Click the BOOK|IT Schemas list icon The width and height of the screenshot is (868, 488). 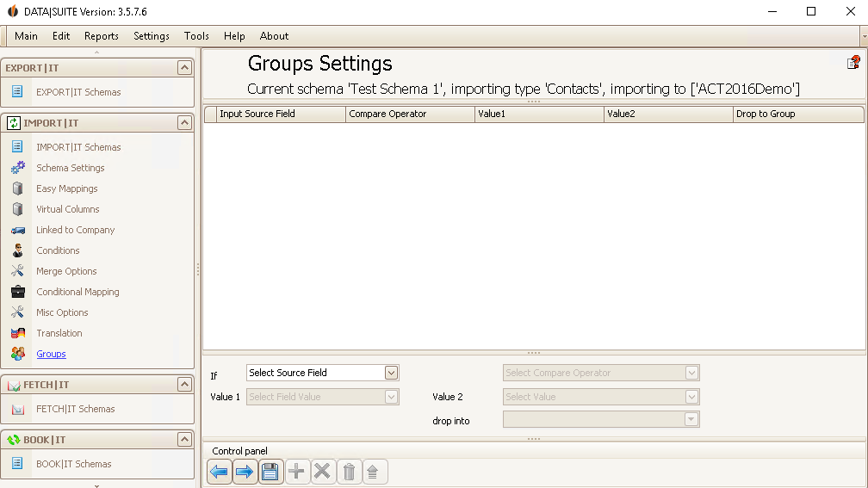tap(17, 464)
